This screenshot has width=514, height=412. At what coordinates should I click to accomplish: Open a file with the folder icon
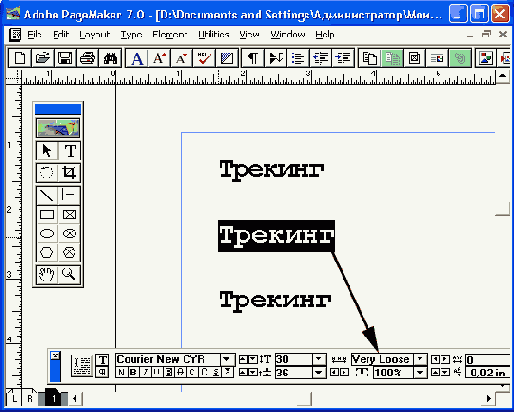click(43, 58)
